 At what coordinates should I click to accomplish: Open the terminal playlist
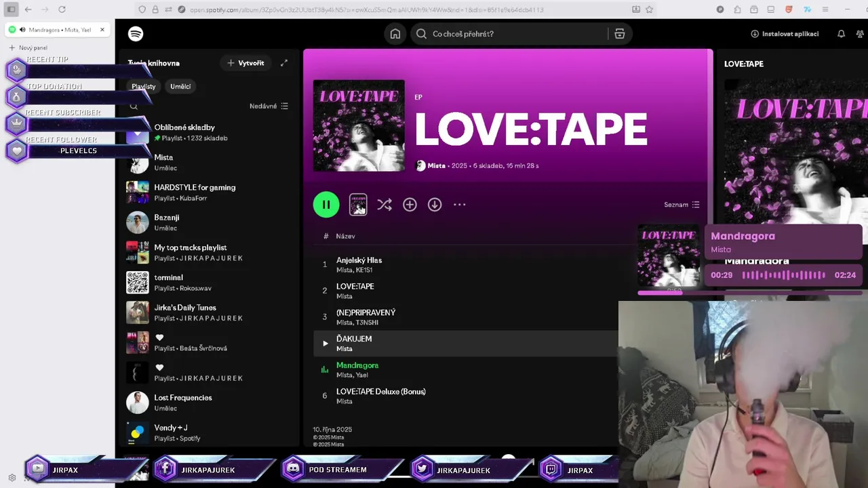pos(210,283)
